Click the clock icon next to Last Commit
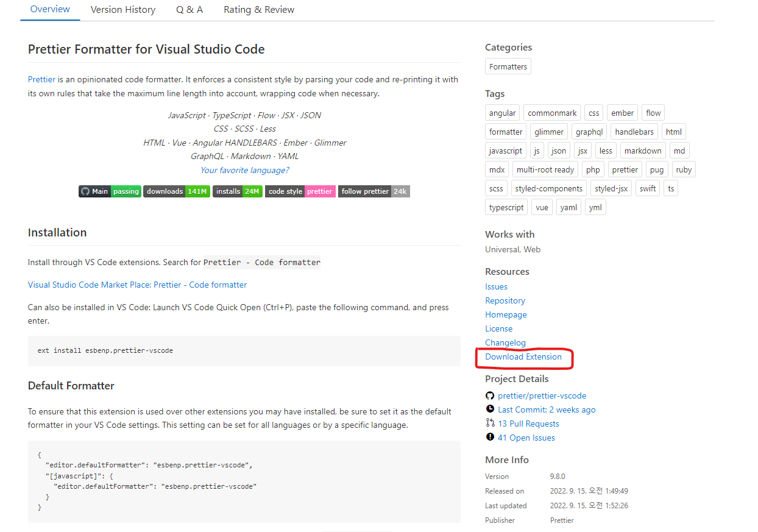 [490, 409]
